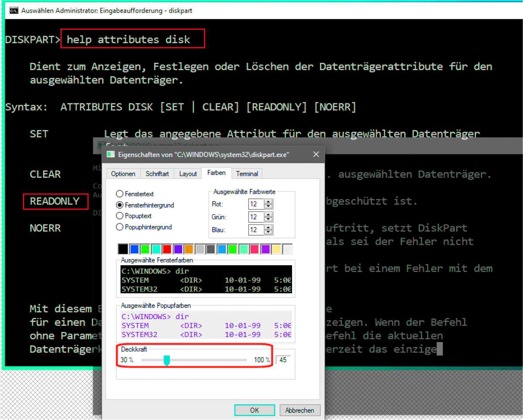Screen dimensions: 523x420
Task: Pick the dark gray color swatch
Action: tap(211, 249)
